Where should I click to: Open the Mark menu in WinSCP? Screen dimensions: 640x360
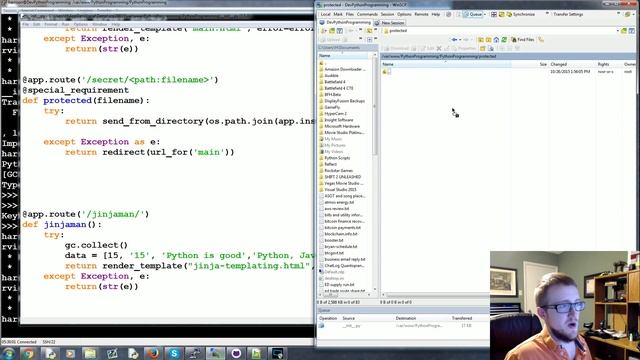point(338,14)
